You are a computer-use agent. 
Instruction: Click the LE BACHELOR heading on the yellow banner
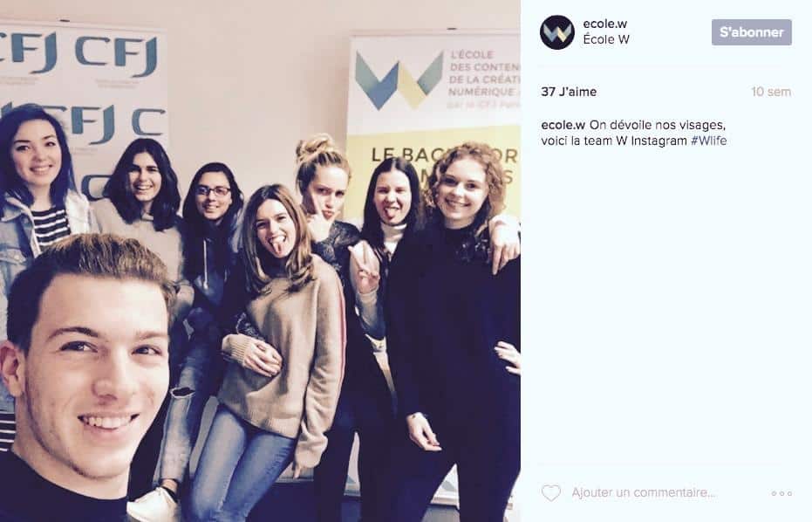(444, 155)
